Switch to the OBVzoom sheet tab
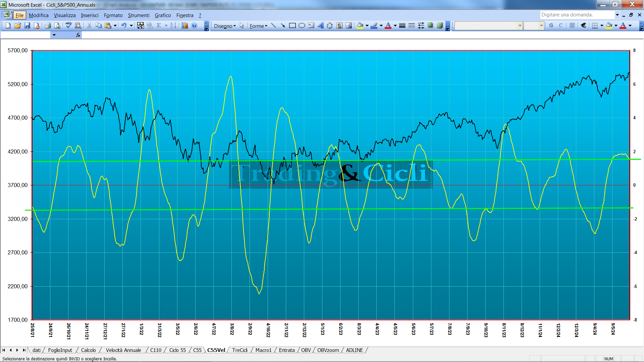This screenshot has width=644, height=362. pos(328,350)
